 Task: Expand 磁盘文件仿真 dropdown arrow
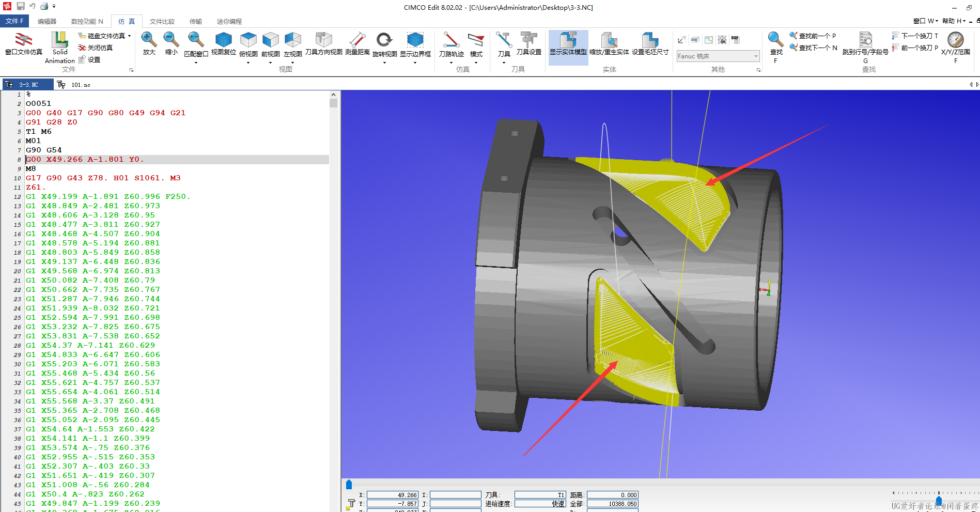[x=129, y=36]
